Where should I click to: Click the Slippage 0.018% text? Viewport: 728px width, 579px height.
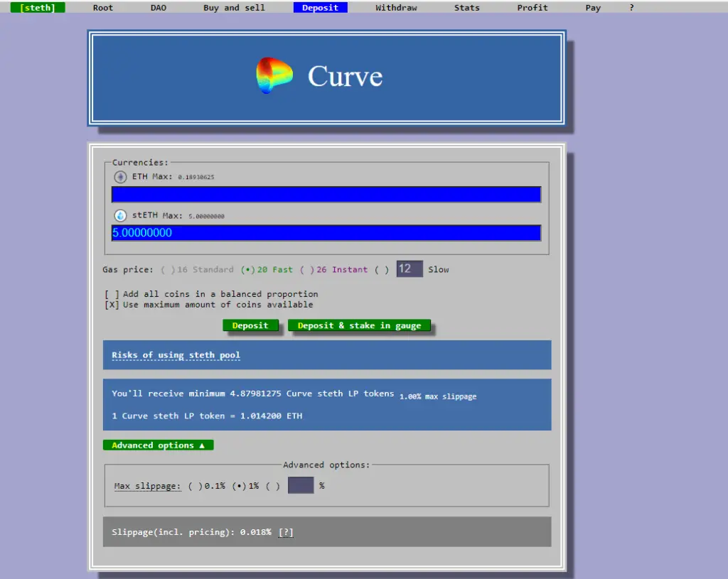click(192, 532)
